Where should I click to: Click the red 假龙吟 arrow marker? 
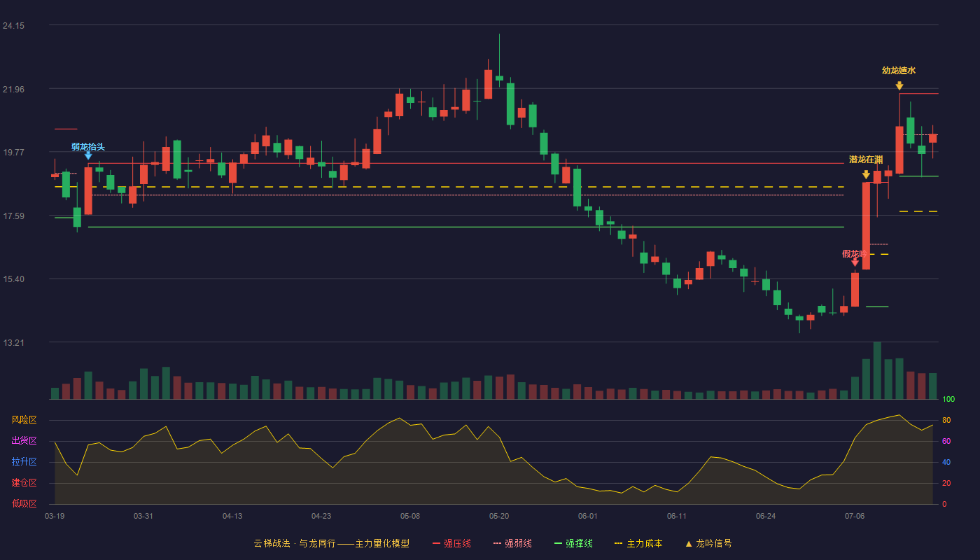tap(855, 262)
